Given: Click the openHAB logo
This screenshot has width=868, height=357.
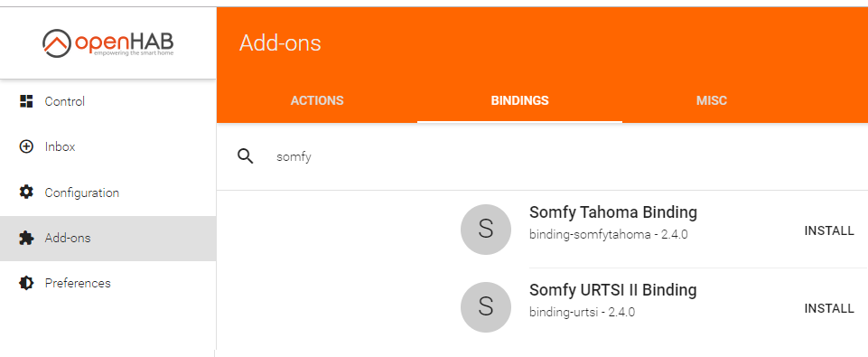Looking at the screenshot, I should pos(108,43).
